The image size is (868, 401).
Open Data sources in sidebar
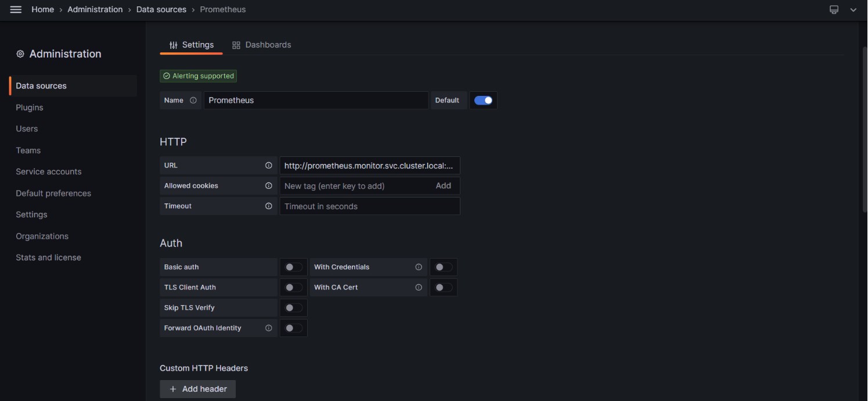pos(73,85)
